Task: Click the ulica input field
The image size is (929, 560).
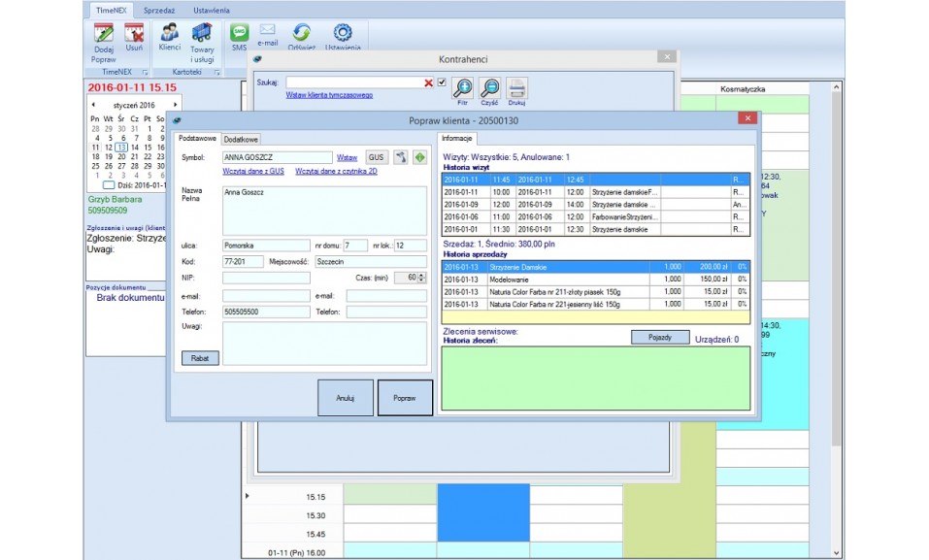Action: point(265,246)
